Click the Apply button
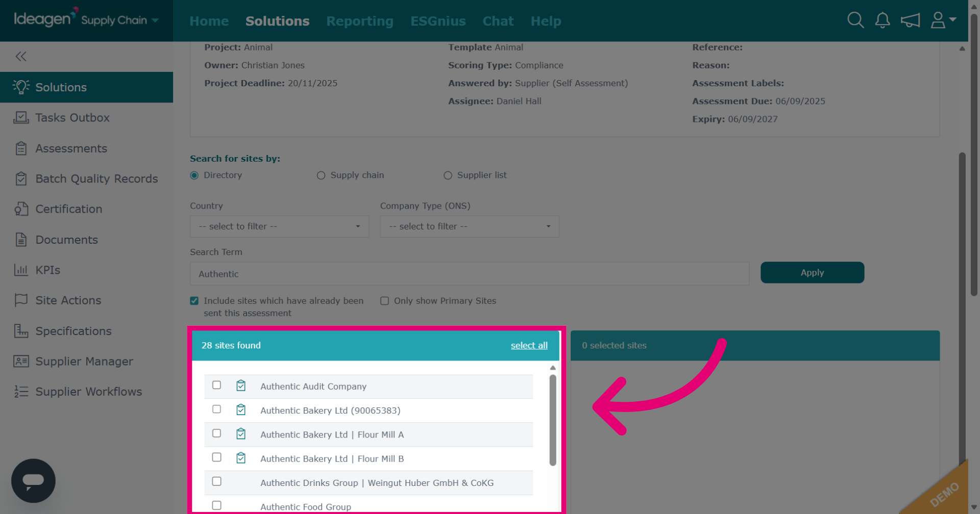Viewport: 980px width, 514px height. (812, 273)
